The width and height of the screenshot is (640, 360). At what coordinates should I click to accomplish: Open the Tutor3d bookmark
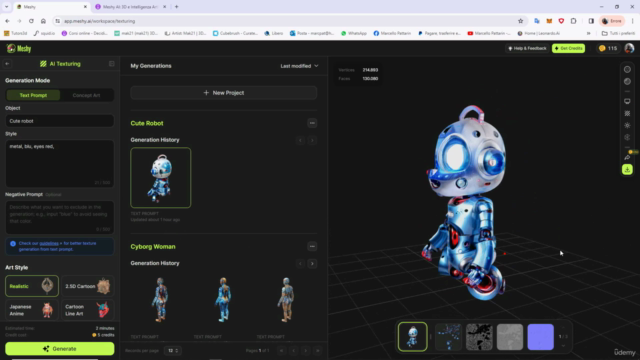pos(16,33)
